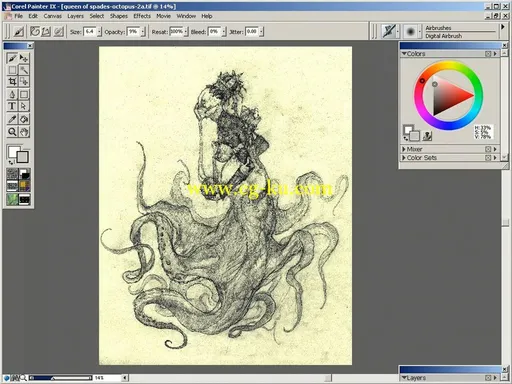Open the Shapes menu
The height and width of the screenshot is (384, 512).
tap(119, 16)
